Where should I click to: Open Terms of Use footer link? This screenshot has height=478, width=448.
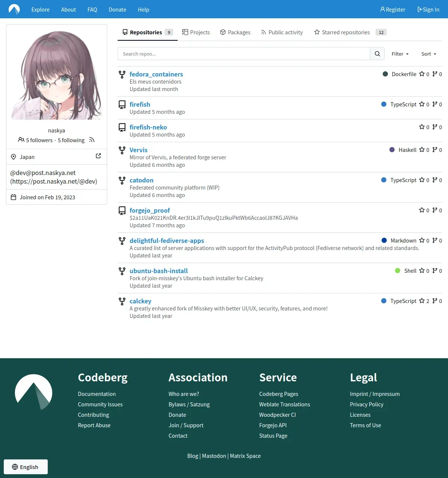pyautogui.click(x=365, y=425)
